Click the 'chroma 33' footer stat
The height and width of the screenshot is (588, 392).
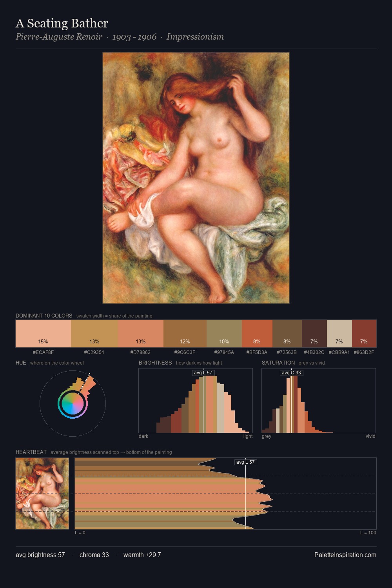click(94, 555)
